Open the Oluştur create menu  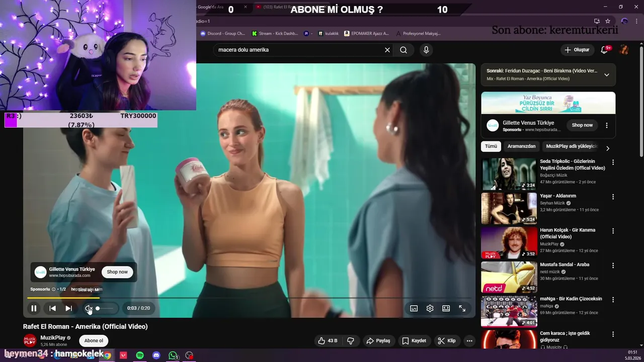click(x=577, y=50)
